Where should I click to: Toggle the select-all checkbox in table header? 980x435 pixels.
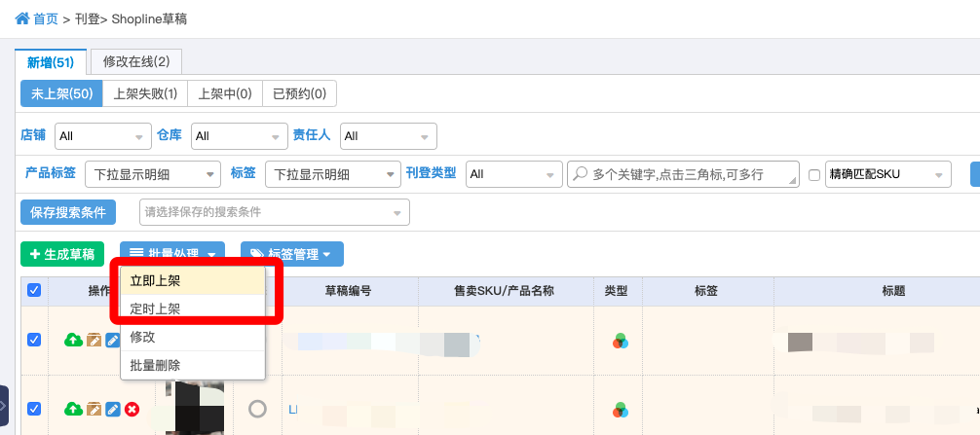[x=34, y=290]
